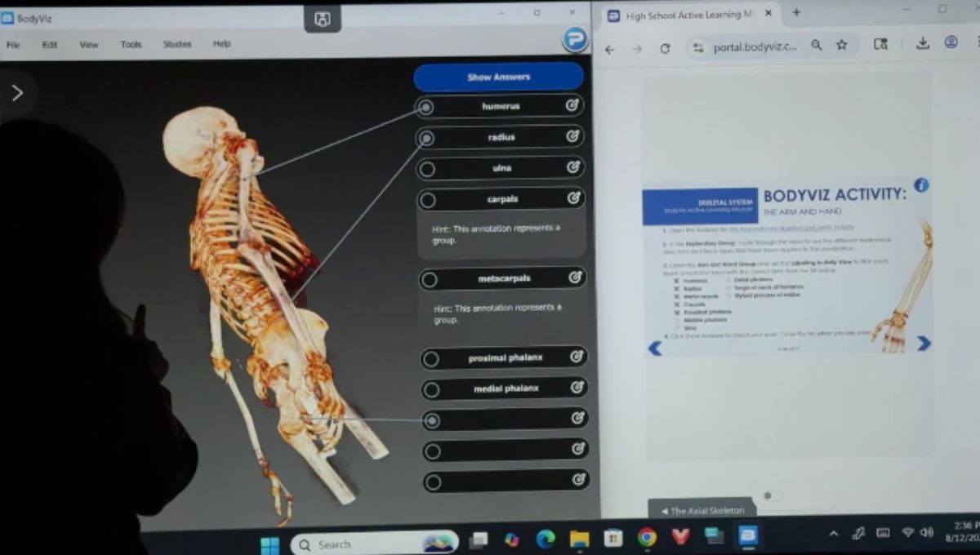Go to previous slide with the left blue arrow
The image size is (980, 555).
[x=654, y=349]
